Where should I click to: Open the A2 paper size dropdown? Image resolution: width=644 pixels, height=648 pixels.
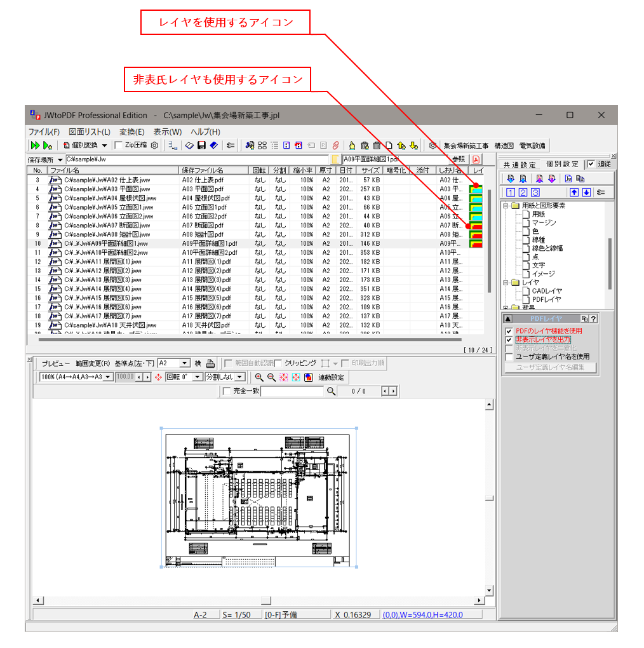coord(185,363)
